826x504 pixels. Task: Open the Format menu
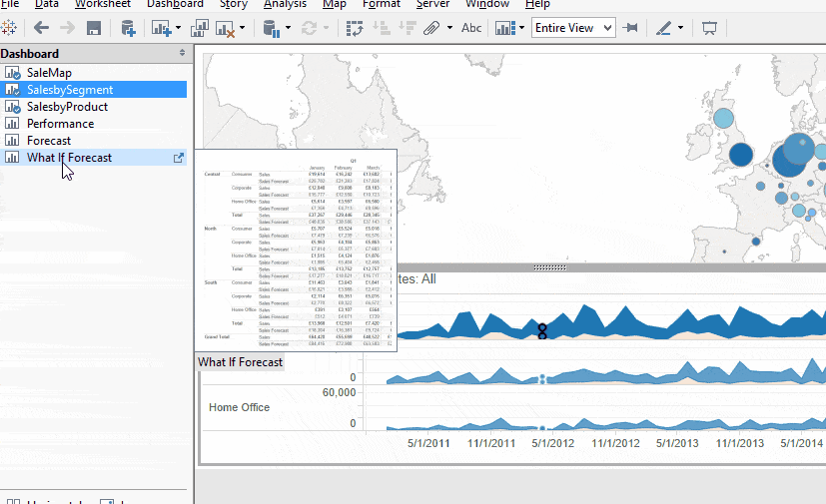click(382, 5)
